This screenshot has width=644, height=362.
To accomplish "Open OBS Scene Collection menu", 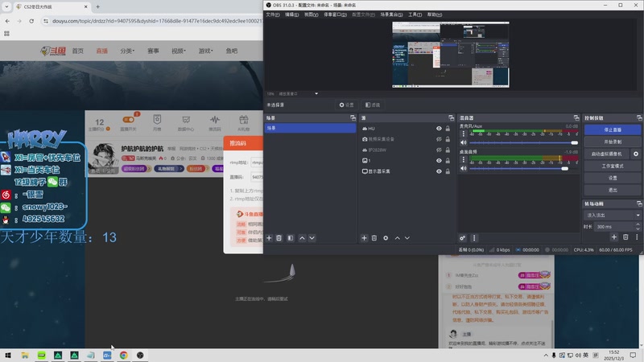I will point(391,14).
